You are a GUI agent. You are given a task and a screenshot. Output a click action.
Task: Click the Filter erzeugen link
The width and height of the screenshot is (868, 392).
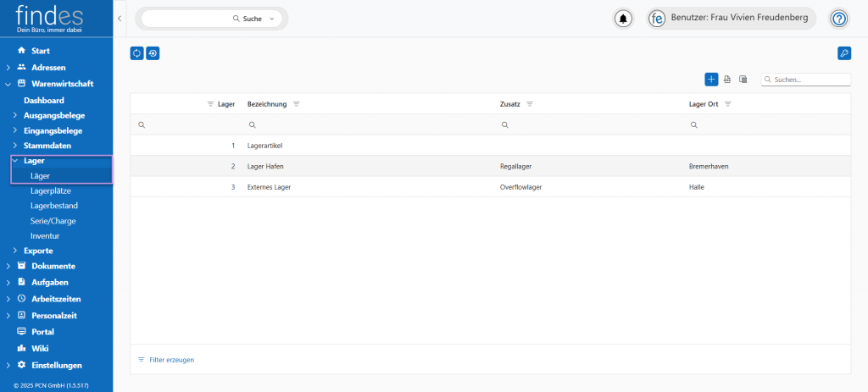click(171, 360)
